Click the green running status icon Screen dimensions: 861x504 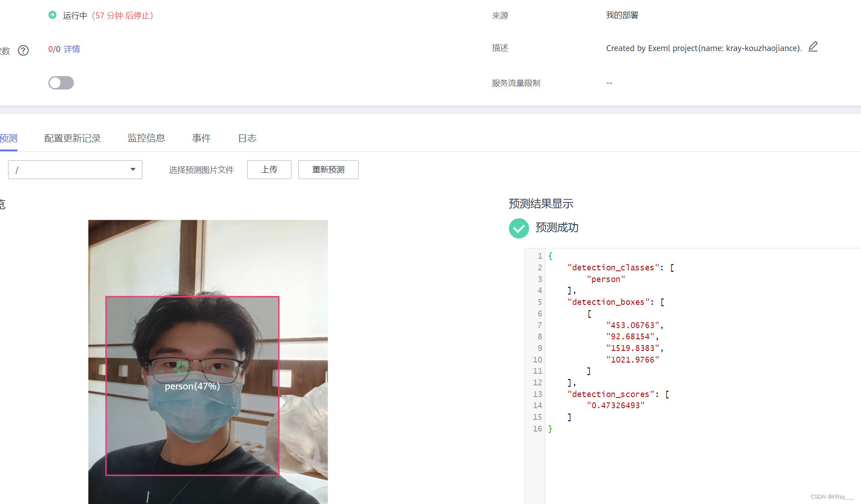point(52,15)
